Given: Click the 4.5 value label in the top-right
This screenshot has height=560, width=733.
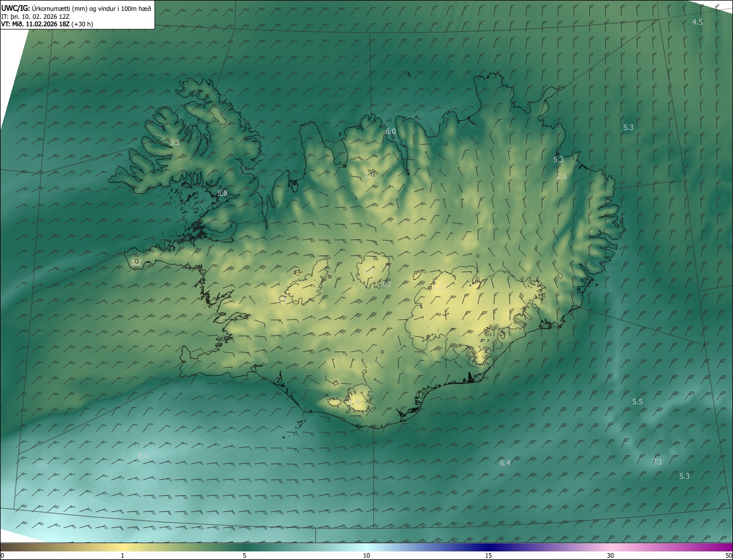Looking at the screenshot, I should [x=697, y=22].
